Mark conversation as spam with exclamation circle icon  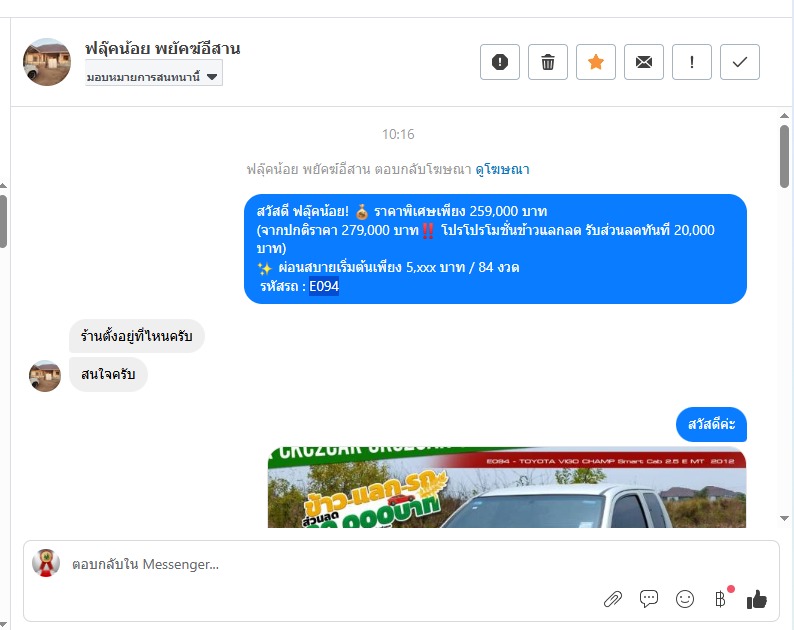500,62
